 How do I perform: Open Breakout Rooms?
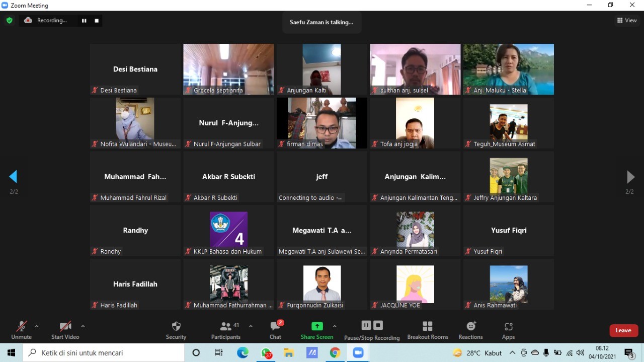pyautogui.click(x=428, y=330)
